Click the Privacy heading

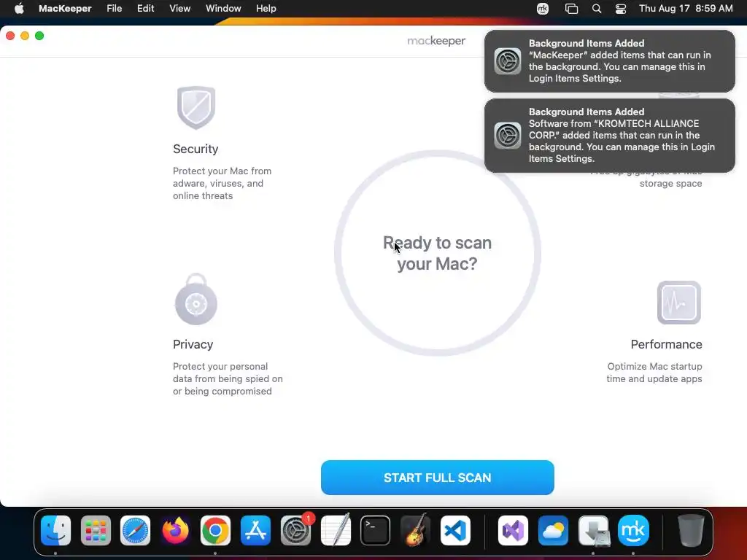tap(193, 344)
